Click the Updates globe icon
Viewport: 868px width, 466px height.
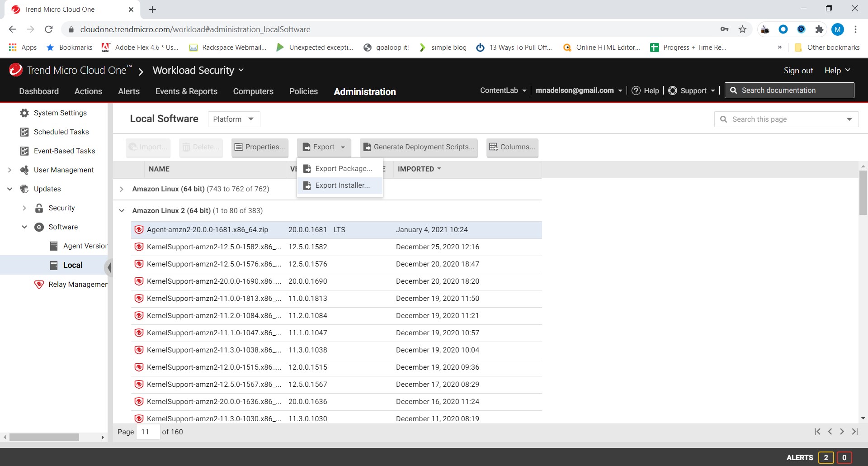pos(24,189)
